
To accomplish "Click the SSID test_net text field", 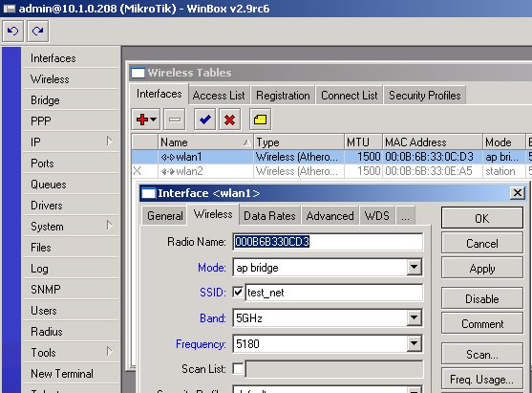I will 334,293.
